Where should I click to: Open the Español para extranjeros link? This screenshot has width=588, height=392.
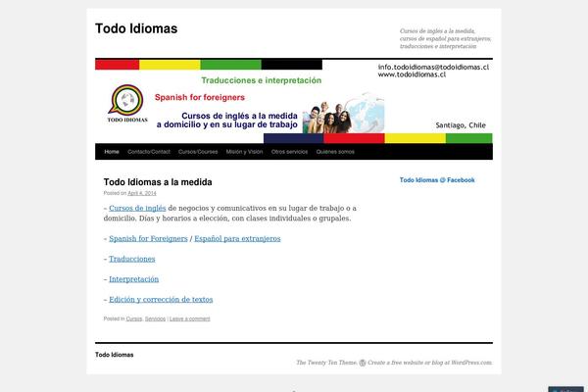(x=237, y=238)
